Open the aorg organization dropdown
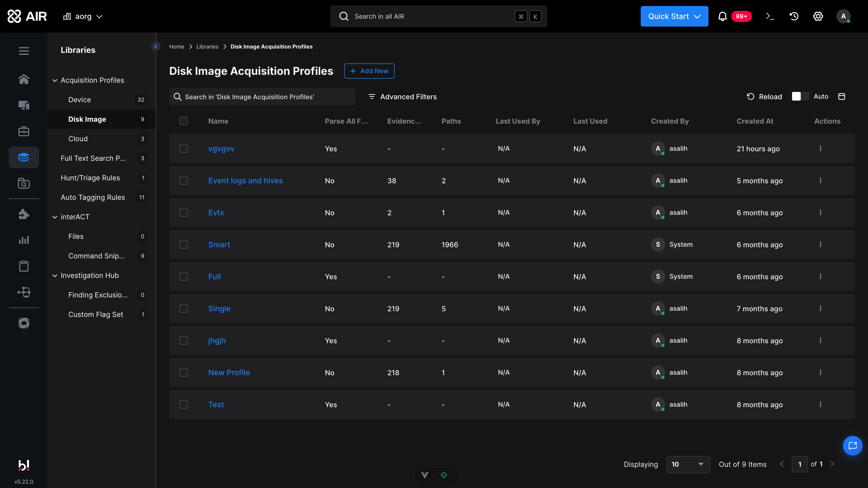868x488 pixels. (83, 16)
